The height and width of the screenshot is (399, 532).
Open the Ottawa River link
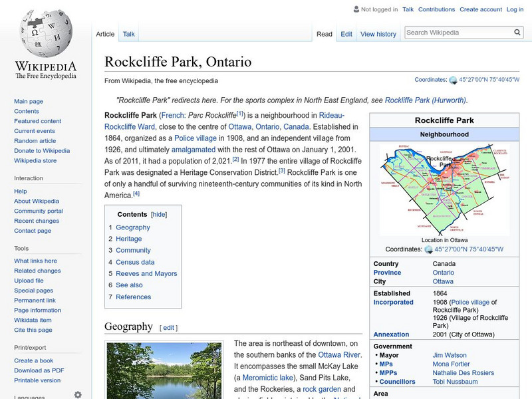tap(339, 355)
